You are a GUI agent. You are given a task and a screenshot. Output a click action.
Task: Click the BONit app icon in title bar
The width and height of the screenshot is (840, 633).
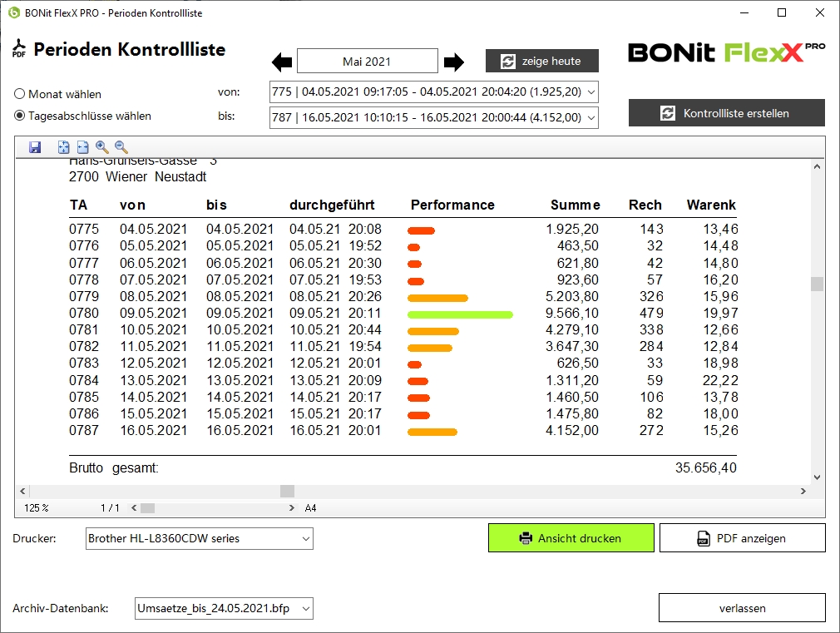click(14, 12)
